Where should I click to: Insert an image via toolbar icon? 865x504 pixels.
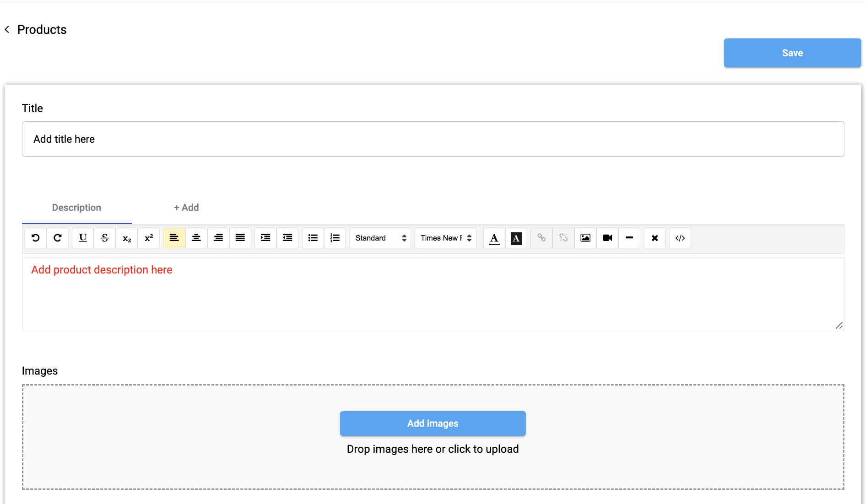[585, 238]
